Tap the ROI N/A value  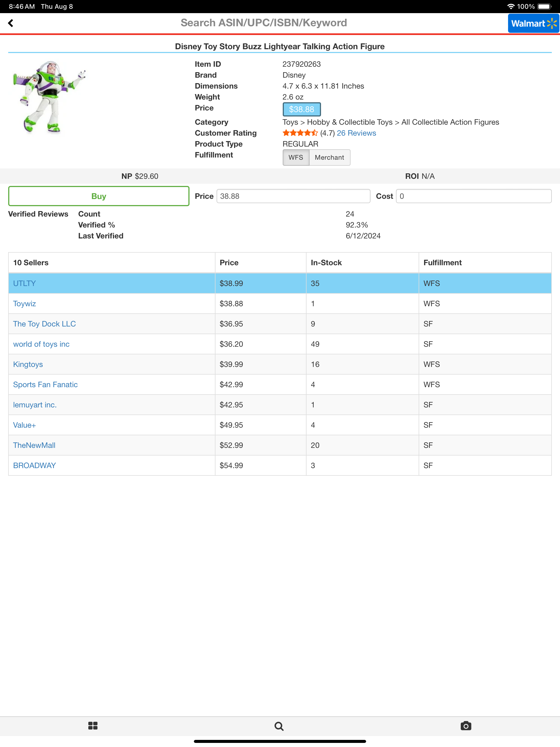click(428, 176)
